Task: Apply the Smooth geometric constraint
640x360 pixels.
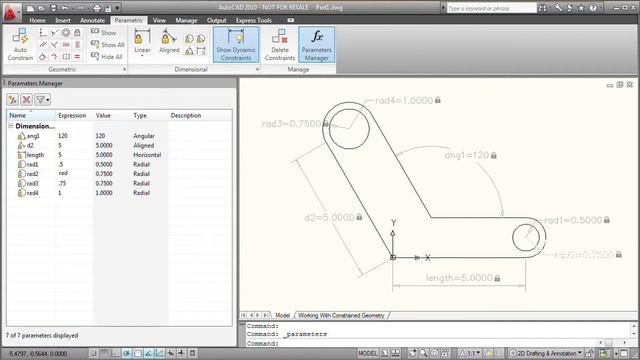Action: pos(54,56)
